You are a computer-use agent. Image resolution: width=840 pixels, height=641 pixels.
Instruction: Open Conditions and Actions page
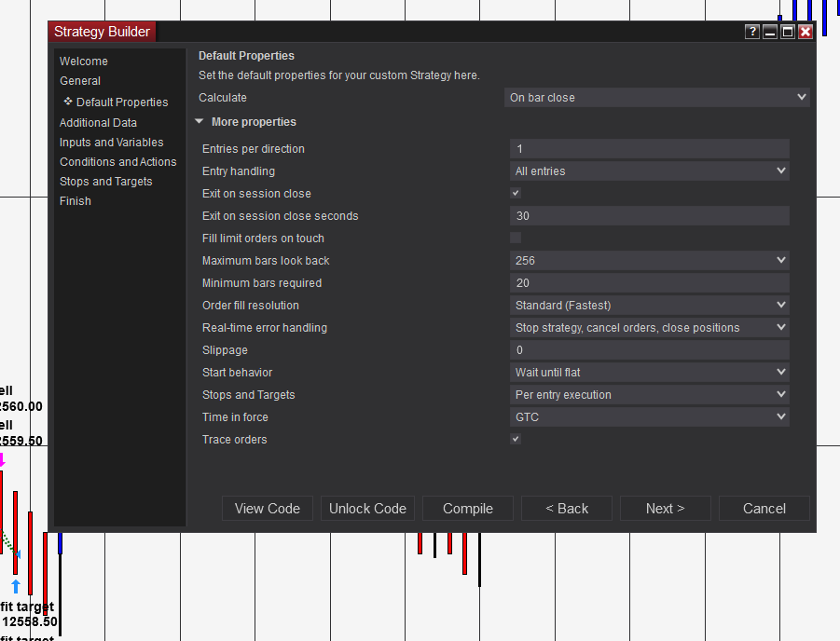point(117,162)
